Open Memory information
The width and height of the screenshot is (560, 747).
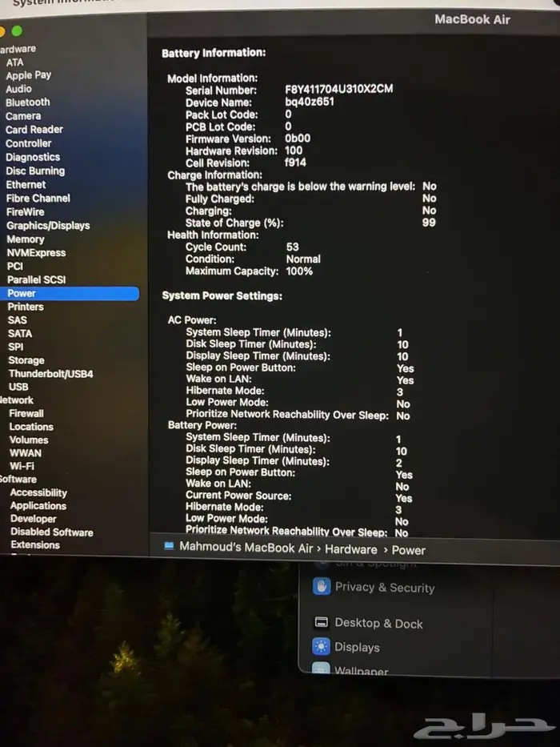[26, 239]
